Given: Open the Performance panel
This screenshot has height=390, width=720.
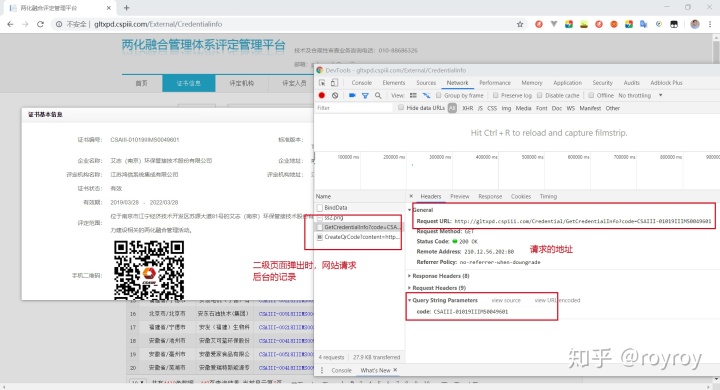Looking at the screenshot, I should (x=495, y=83).
